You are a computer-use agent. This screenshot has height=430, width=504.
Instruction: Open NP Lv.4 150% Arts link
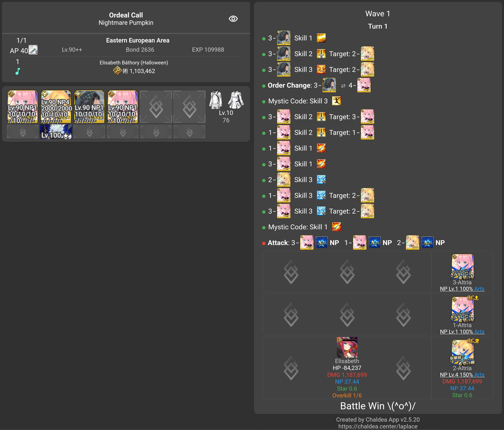(462, 375)
